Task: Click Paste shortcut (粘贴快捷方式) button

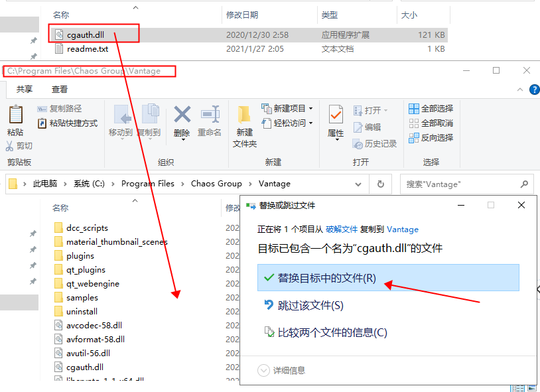Action: pos(68,123)
